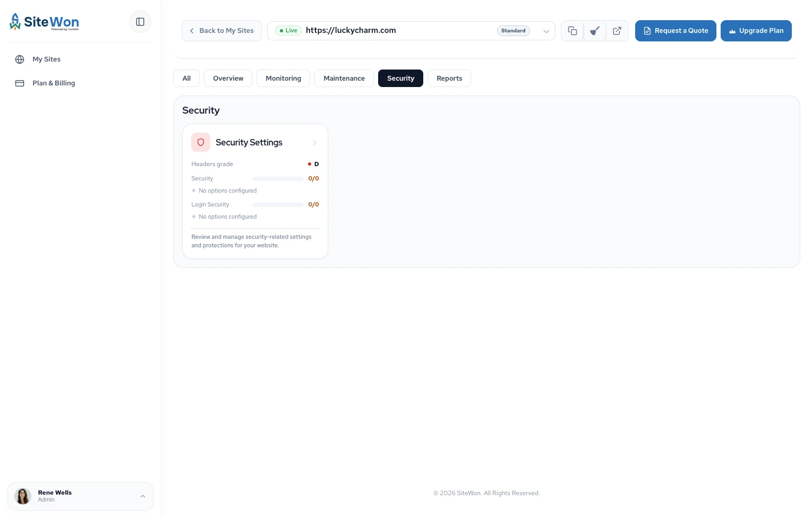The height and width of the screenshot is (518, 812).
Task: Click the globe icon beside My Sites
Action: pos(20,59)
